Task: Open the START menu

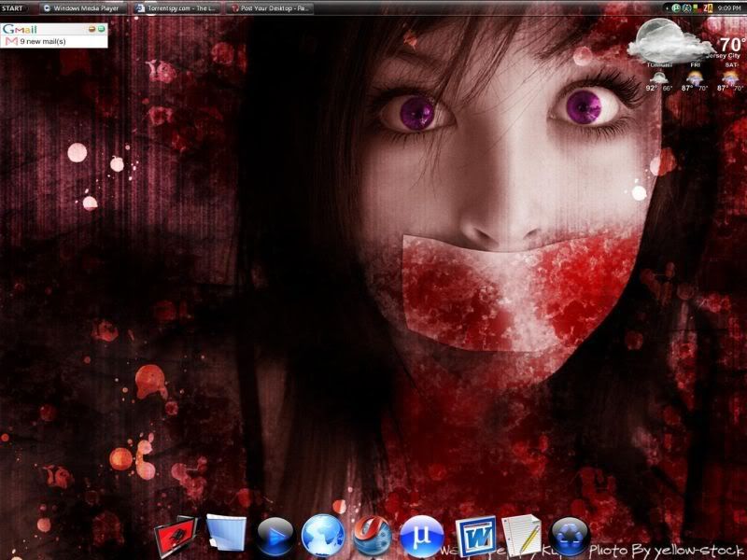Action: [13, 8]
